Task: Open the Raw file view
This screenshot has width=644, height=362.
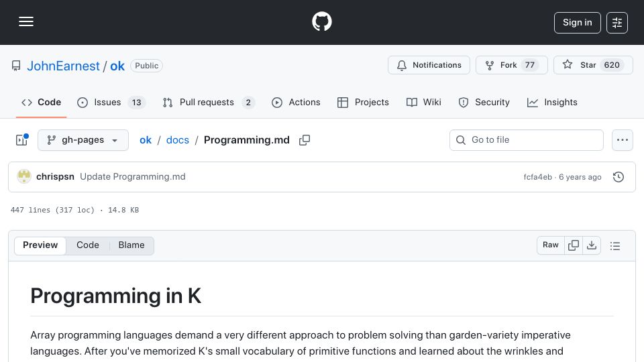Action: tap(550, 245)
